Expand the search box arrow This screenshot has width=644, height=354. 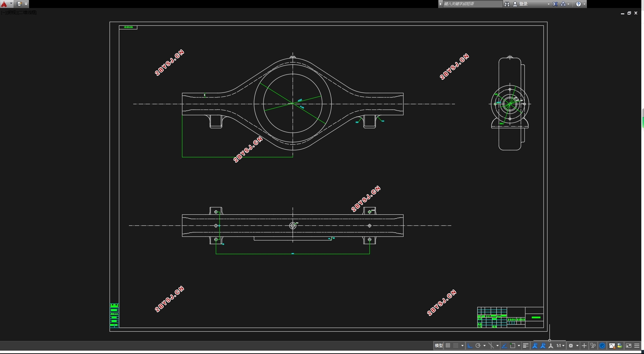pyautogui.click(x=441, y=4)
